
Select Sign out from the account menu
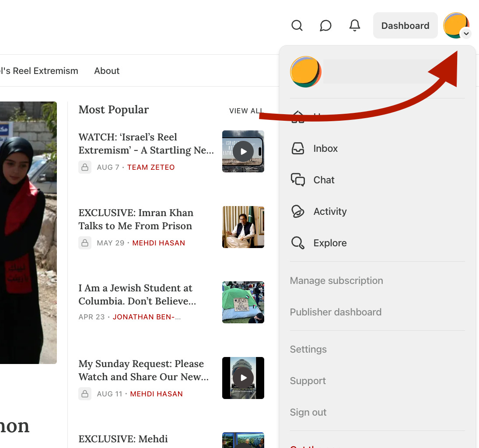(308, 412)
